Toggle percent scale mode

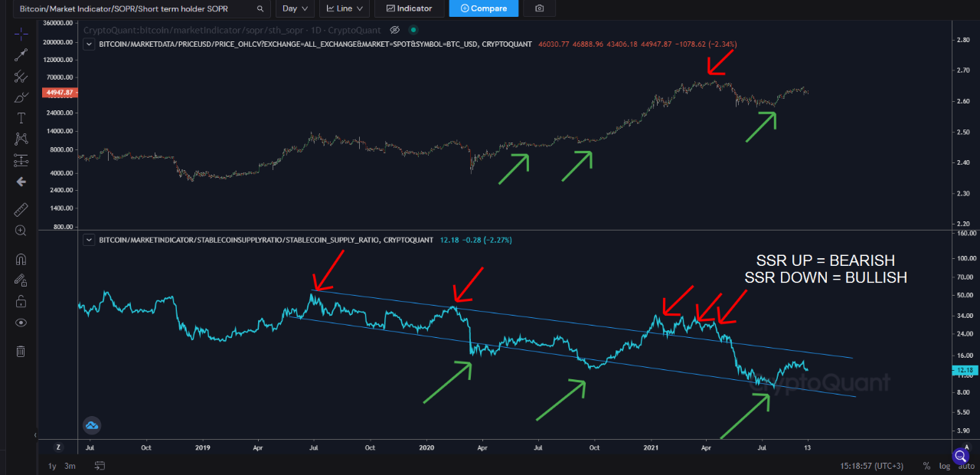click(x=926, y=466)
